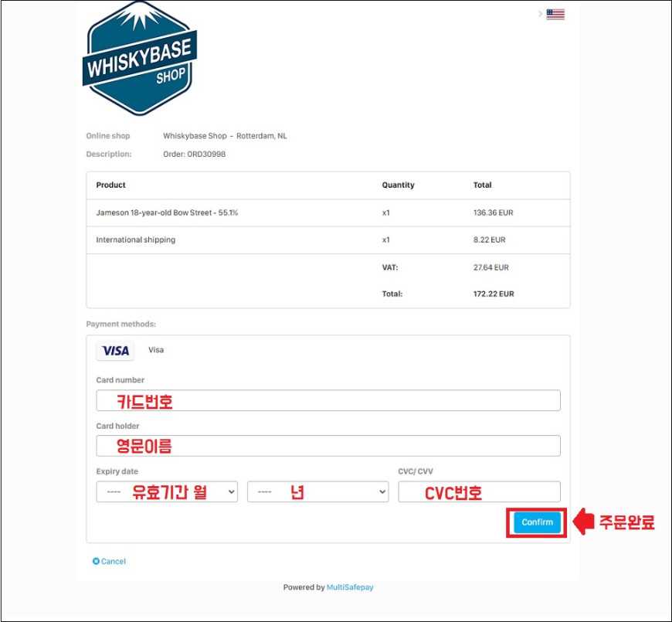Click the VAT amount 27.64 EUR
The image size is (672, 622).
tap(491, 267)
